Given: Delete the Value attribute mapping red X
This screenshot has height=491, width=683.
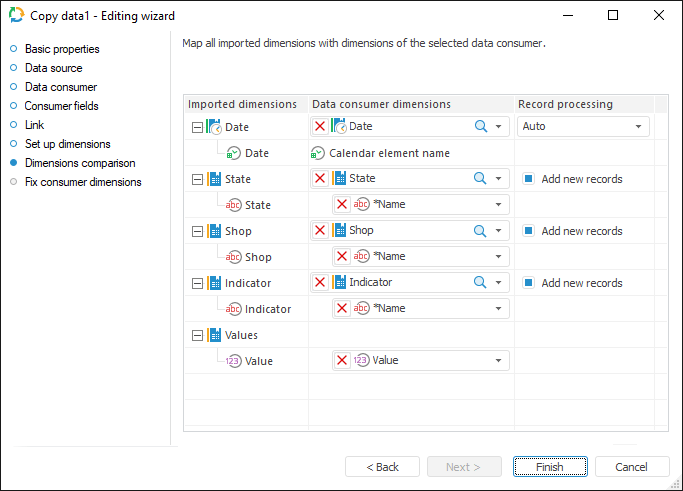Looking at the screenshot, I should point(342,361).
